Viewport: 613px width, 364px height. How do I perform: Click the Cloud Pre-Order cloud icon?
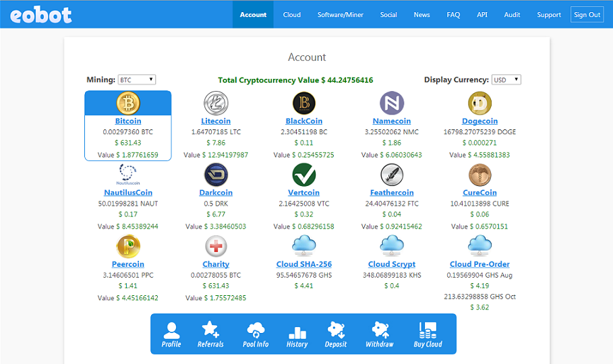point(479,245)
